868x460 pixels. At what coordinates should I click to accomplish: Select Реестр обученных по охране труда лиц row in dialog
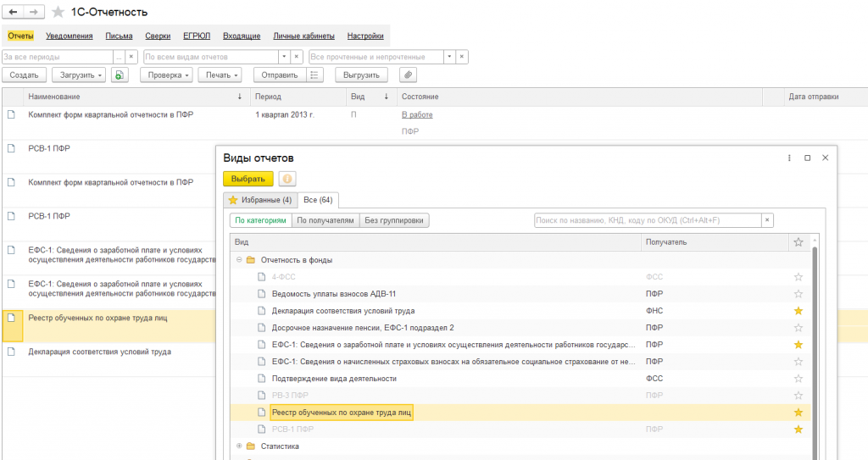(520, 413)
